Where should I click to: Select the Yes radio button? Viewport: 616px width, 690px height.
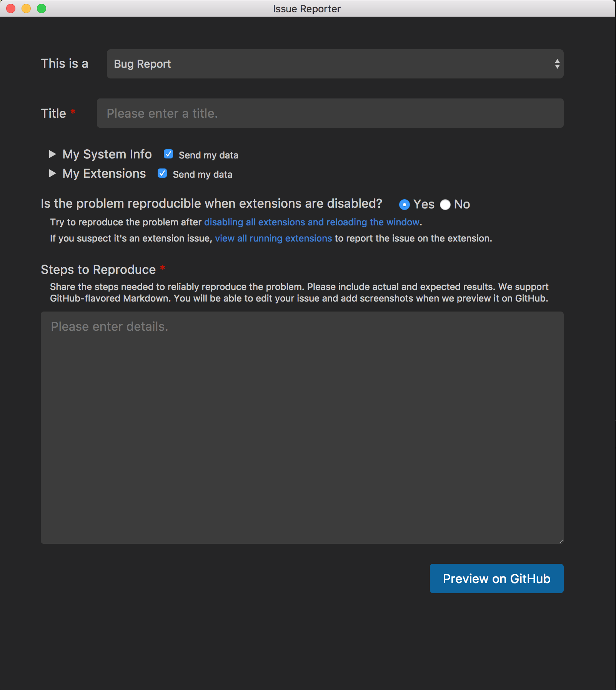point(404,205)
